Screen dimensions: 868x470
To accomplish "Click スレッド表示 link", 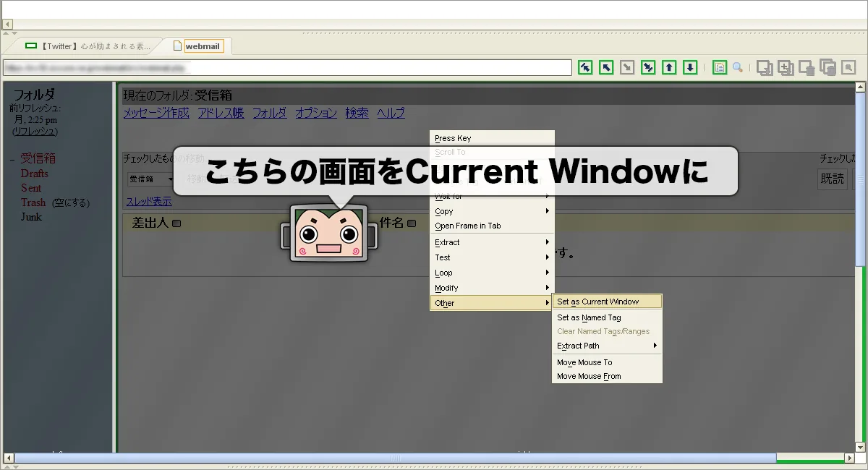I will (x=149, y=202).
